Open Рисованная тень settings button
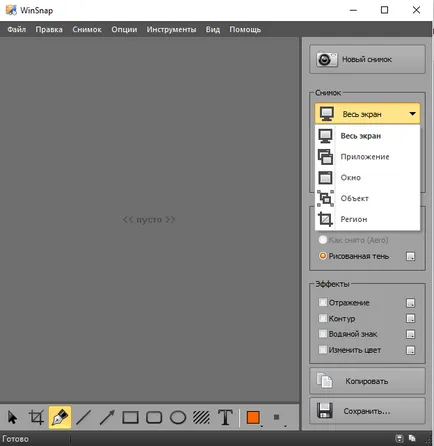 411,256
